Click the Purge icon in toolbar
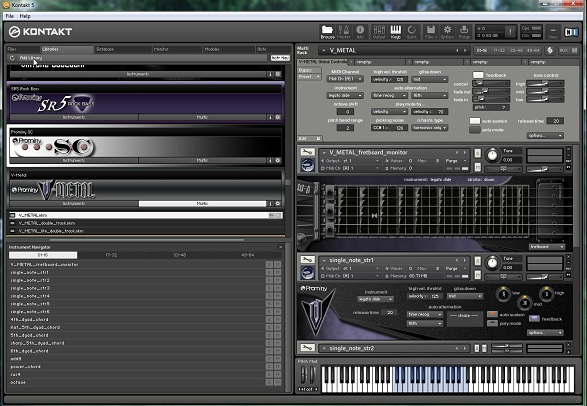587x406 pixels. tap(464, 32)
